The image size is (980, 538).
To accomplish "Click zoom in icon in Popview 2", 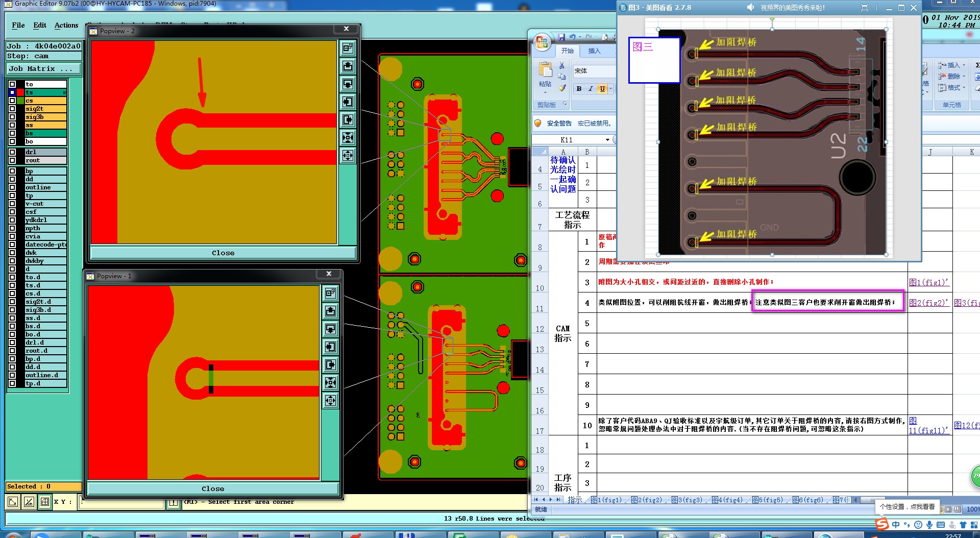I will coord(348,137).
